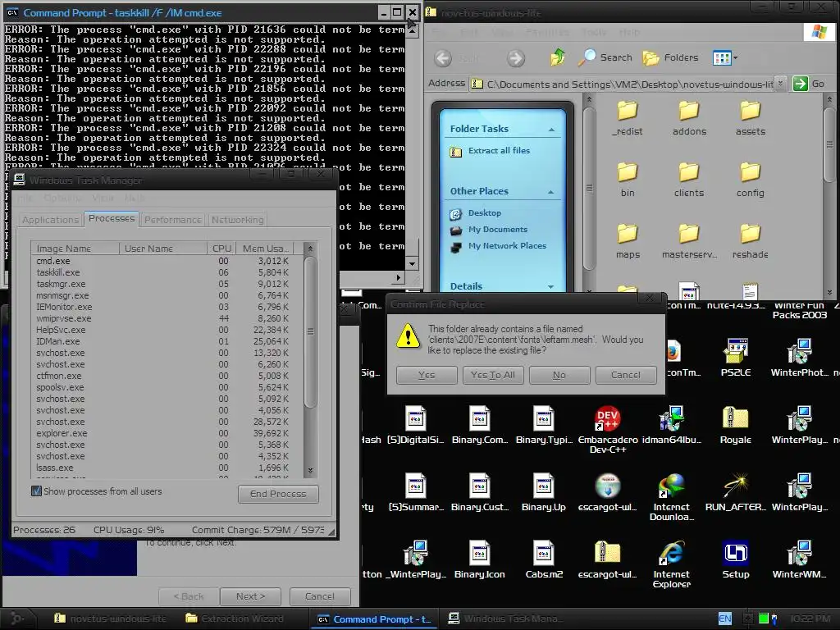The height and width of the screenshot is (630, 840).
Task: Select the bin folder
Action: pyautogui.click(x=628, y=180)
